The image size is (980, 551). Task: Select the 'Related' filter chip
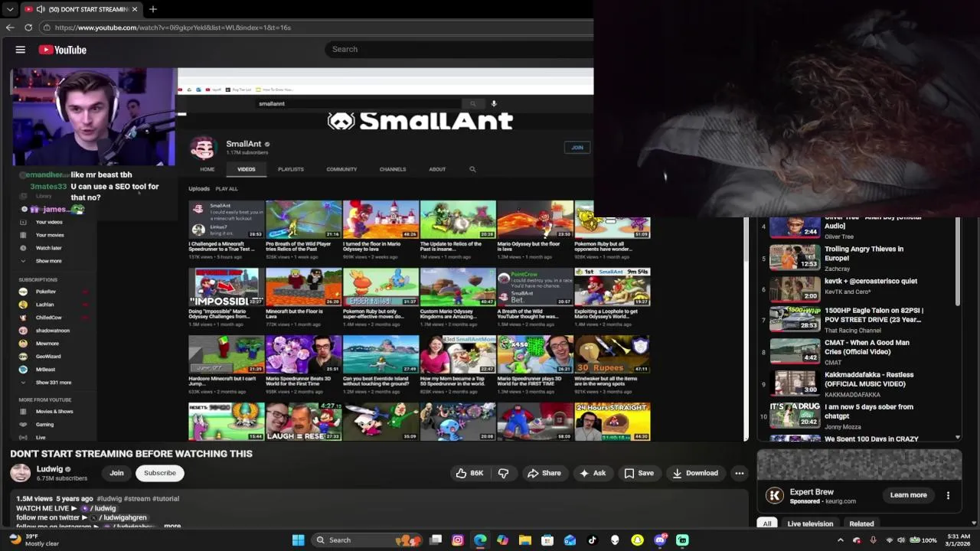point(861,523)
